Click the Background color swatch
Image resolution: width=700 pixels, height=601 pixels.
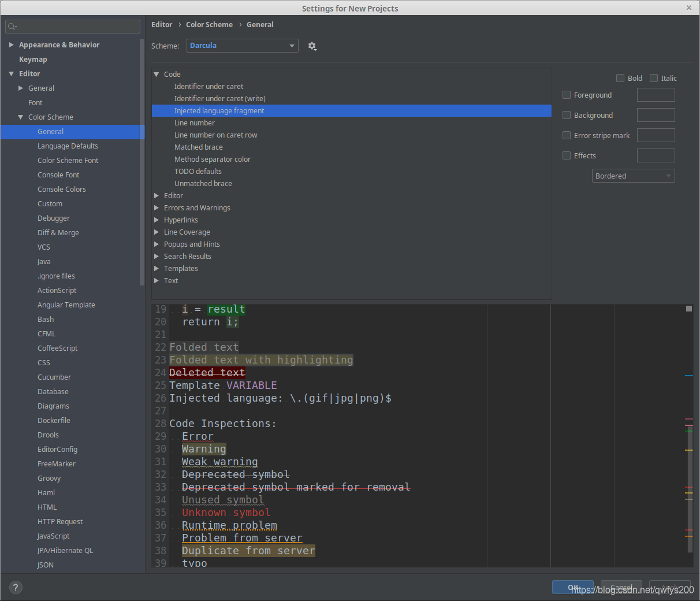[656, 115]
